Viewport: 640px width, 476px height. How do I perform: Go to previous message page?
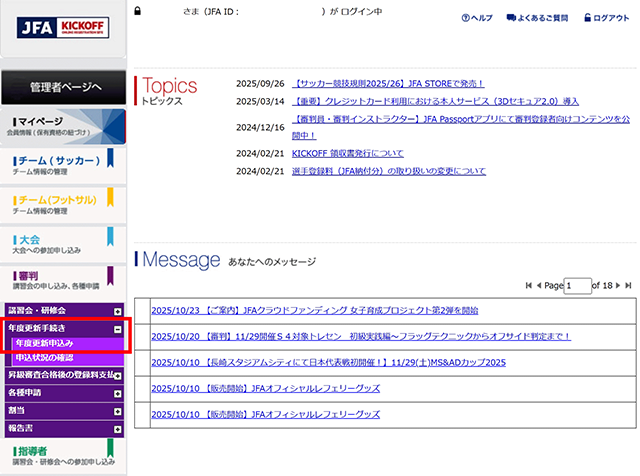coord(540,286)
